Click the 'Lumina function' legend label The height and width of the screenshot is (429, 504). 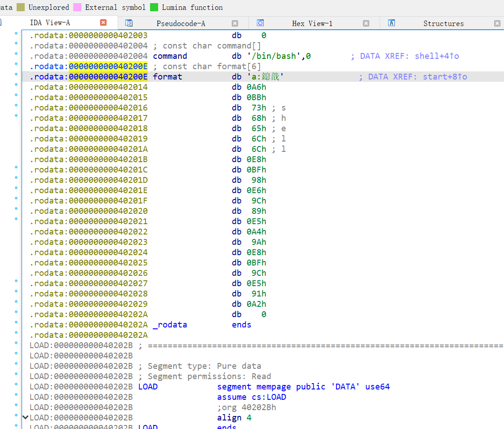192,7
